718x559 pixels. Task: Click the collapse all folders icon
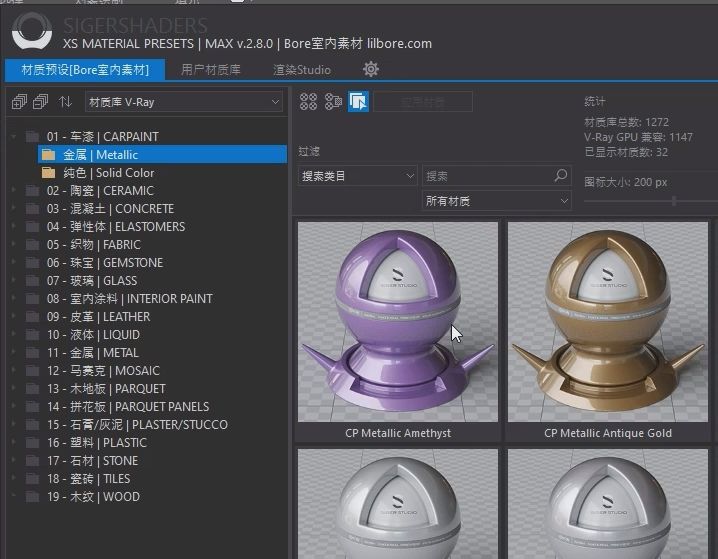coord(41,101)
